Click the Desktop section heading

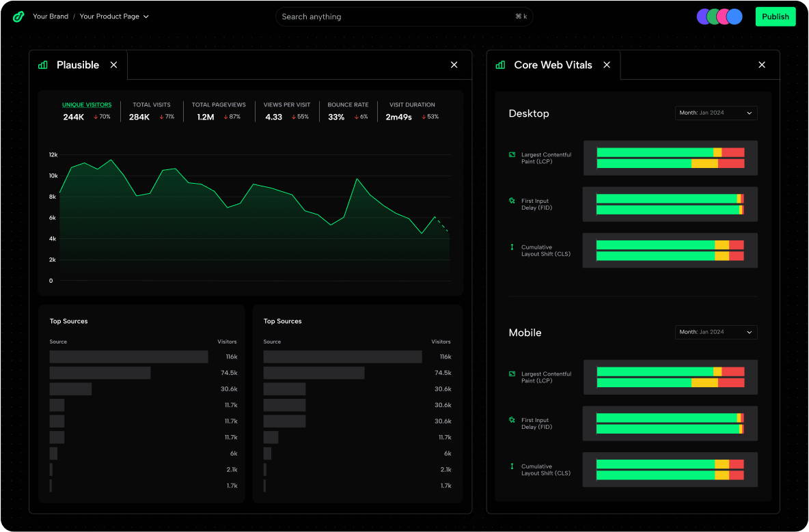click(x=529, y=113)
